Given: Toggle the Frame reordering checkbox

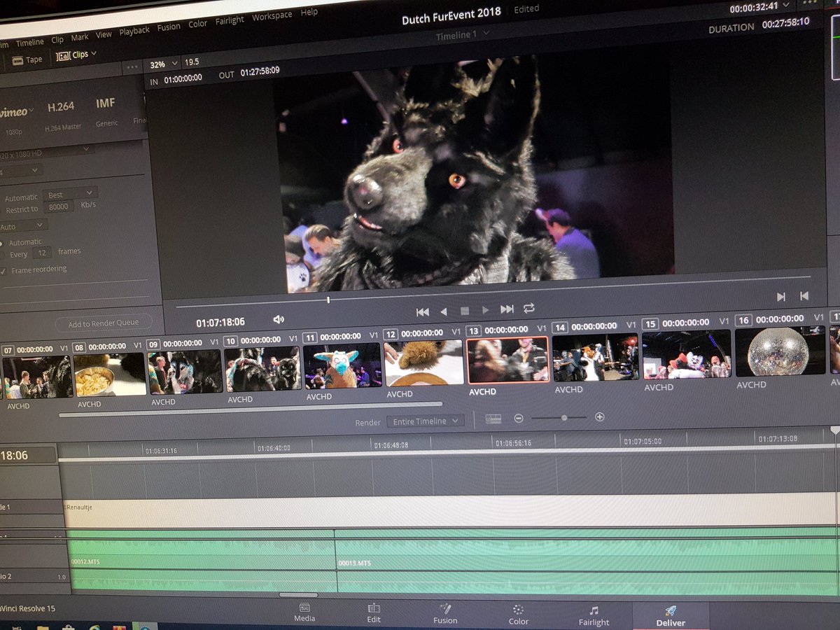Looking at the screenshot, I should 3,270.
